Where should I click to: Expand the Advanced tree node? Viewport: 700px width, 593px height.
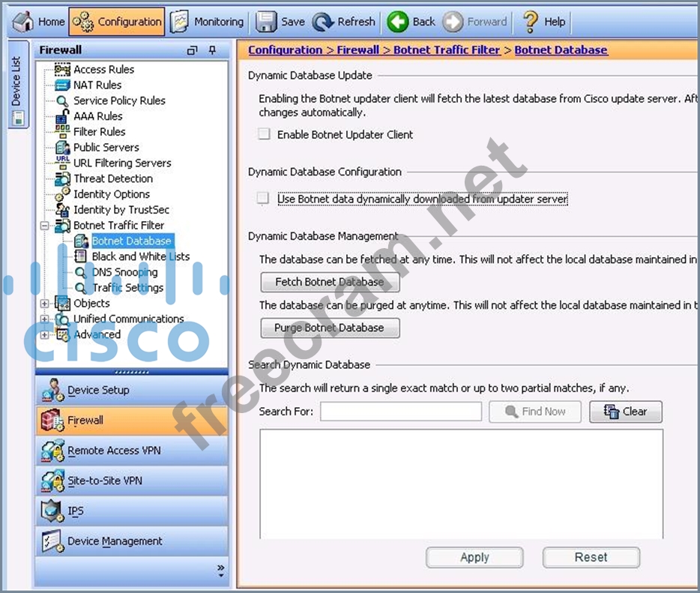tap(45, 335)
